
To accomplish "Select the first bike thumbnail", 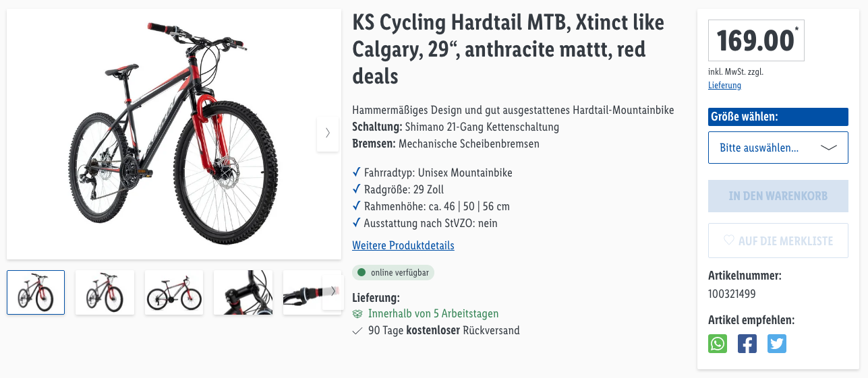I will [x=36, y=292].
